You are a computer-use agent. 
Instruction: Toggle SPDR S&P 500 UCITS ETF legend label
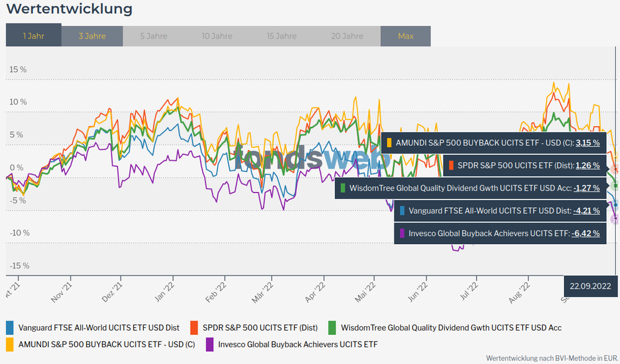click(260, 327)
